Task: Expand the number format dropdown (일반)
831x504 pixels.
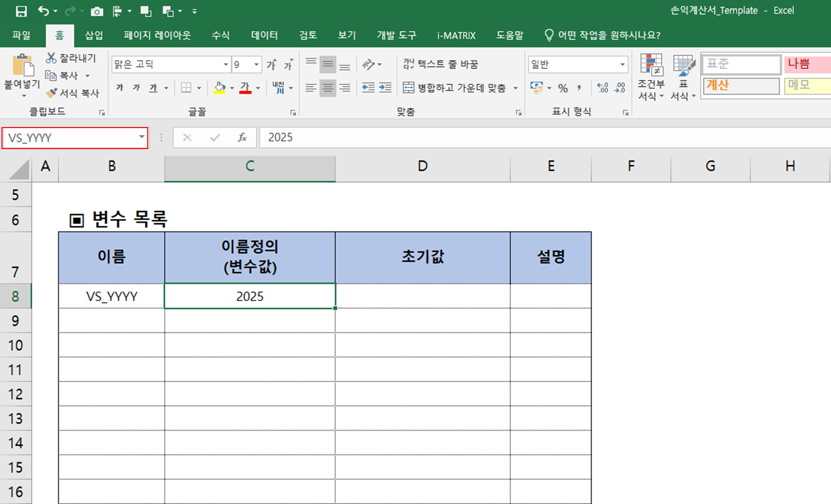Action: click(622, 65)
